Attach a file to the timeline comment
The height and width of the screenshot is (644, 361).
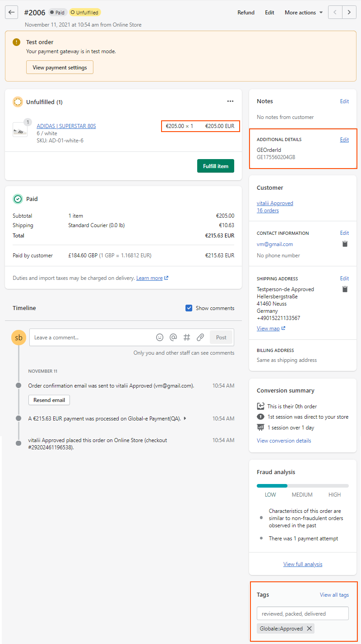point(200,337)
